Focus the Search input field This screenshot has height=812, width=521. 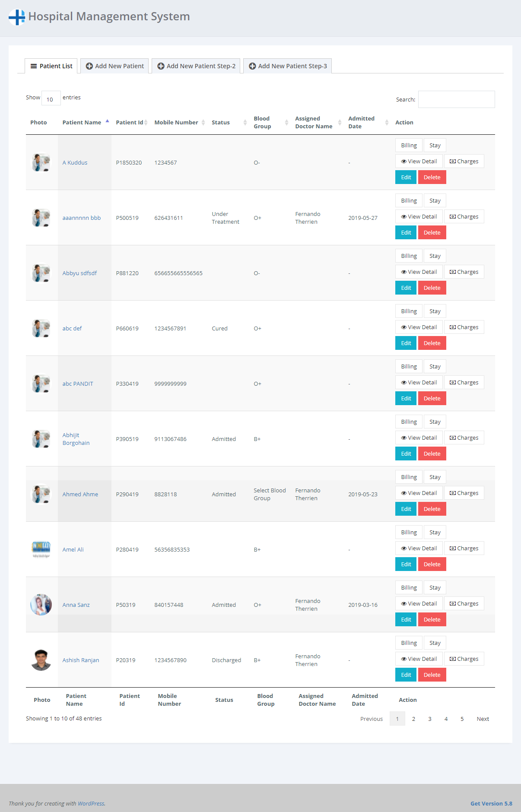pyautogui.click(x=456, y=99)
